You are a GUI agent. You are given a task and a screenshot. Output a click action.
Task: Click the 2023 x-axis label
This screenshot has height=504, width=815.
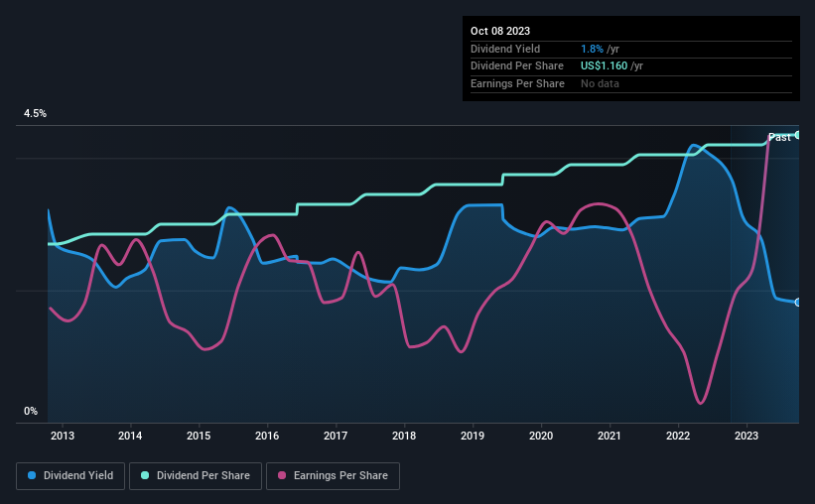point(747,436)
